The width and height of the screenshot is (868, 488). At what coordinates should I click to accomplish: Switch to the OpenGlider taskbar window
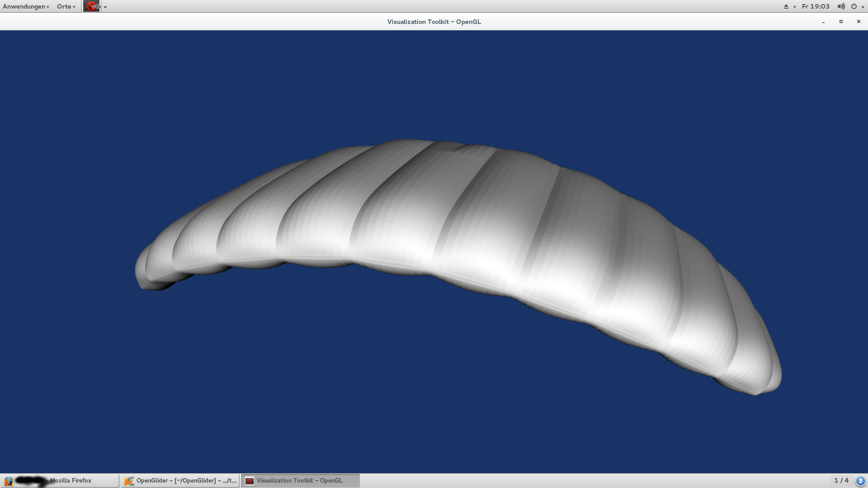click(x=186, y=480)
